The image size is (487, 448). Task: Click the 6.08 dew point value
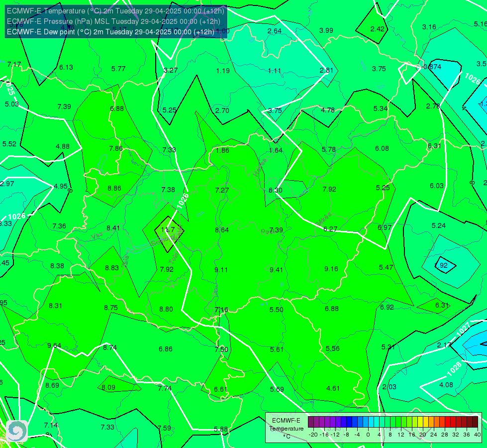pyautogui.click(x=382, y=149)
